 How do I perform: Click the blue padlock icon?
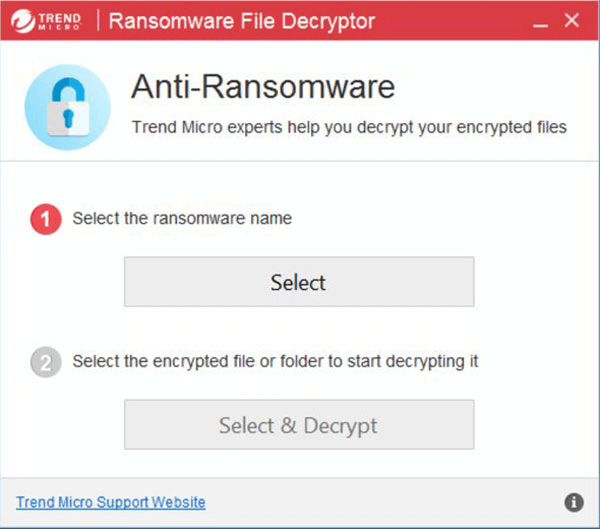coord(66,109)
